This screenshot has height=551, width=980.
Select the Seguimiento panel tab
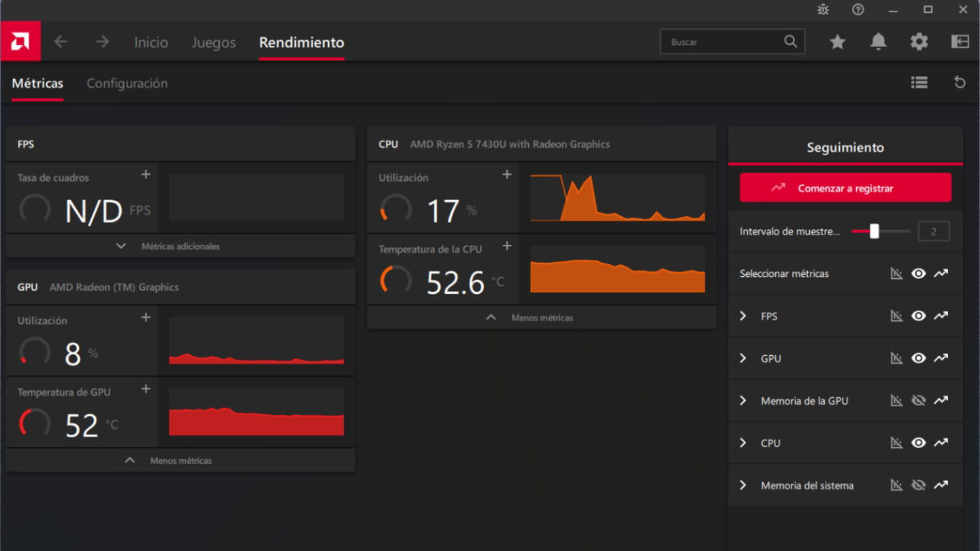click(845, 147)
